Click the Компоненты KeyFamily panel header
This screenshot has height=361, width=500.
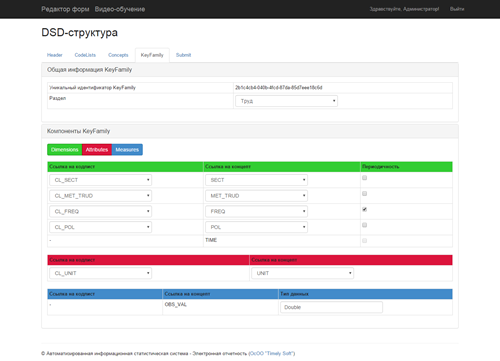pos(250,131)
